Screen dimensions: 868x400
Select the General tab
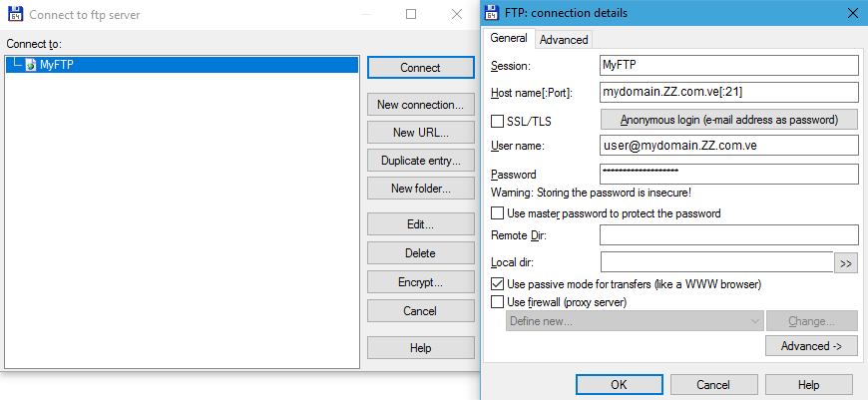tap(509, 38)
